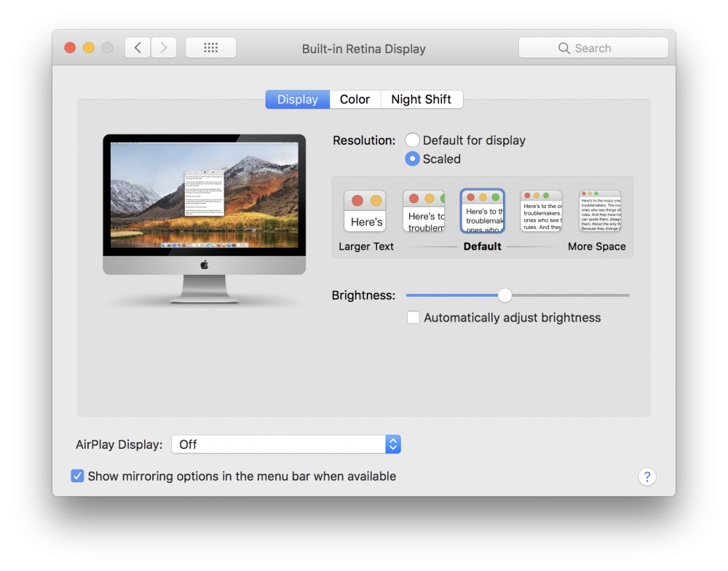Viewport: 728px width, 571px height.
Task: Show all preferences grid button
Action: click(x=211, y=48)
